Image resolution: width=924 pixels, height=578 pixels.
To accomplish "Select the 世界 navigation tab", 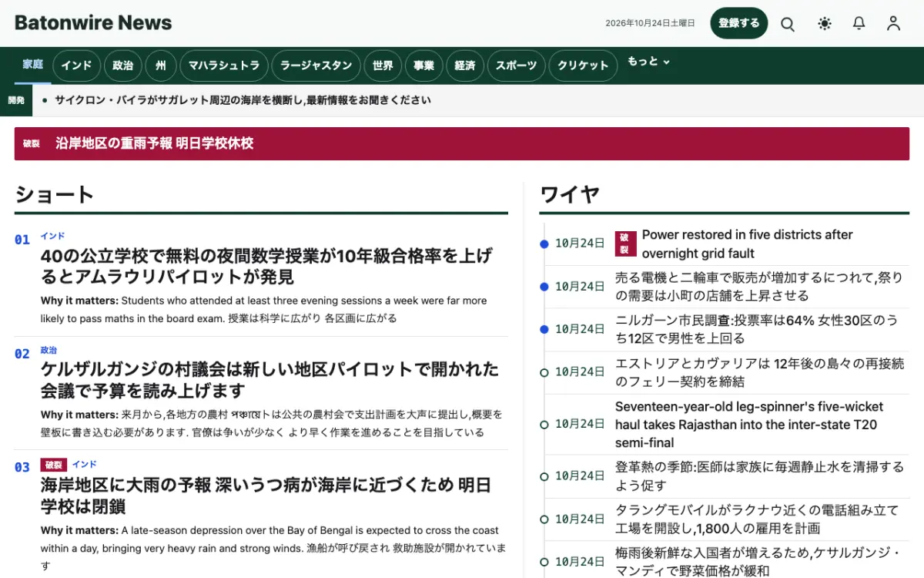I will pyautogui.click(x=383, y=66).
